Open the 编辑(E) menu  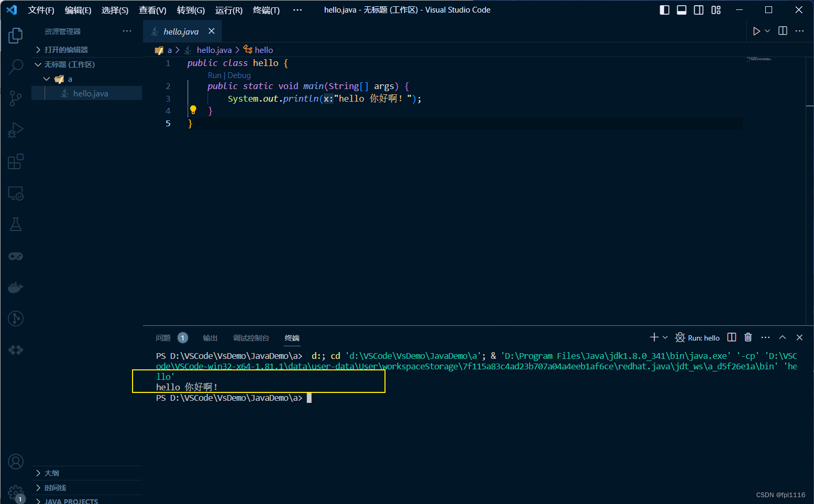78,10
